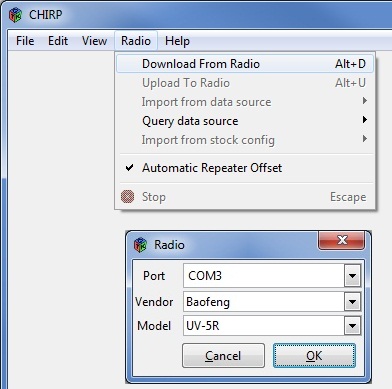Open the Model dropdown arrow
This screenshot has width=392, height=389.
point(352,326)
